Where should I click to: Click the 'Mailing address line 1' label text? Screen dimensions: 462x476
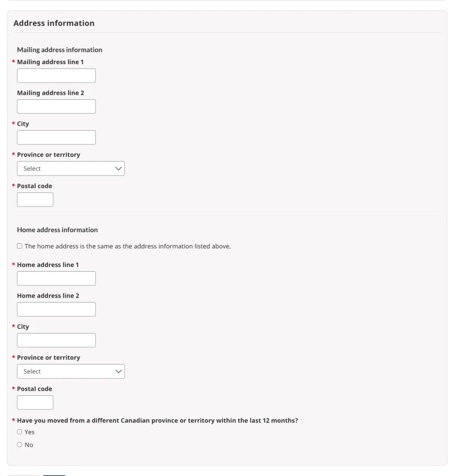[50, 62]
